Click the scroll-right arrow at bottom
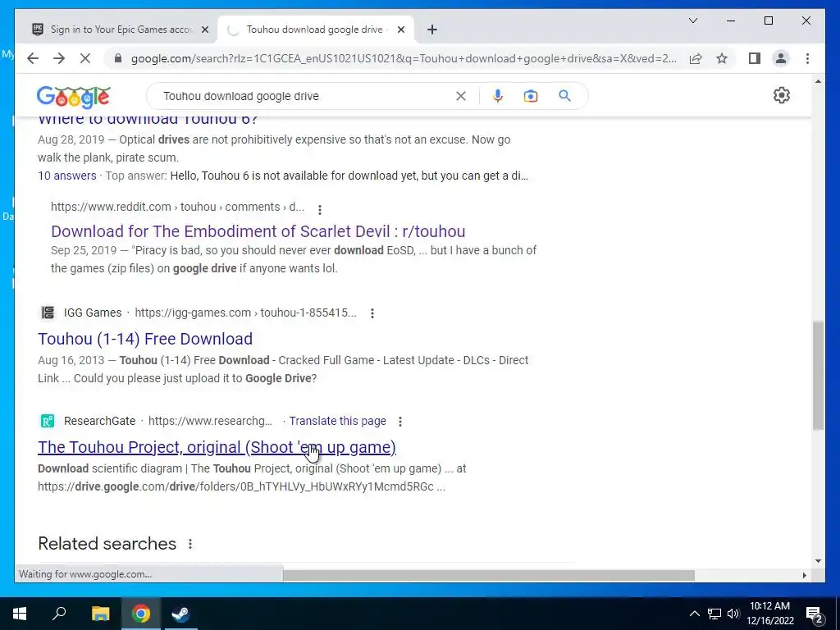The image size is (840, 630). [x=804, y=575]
